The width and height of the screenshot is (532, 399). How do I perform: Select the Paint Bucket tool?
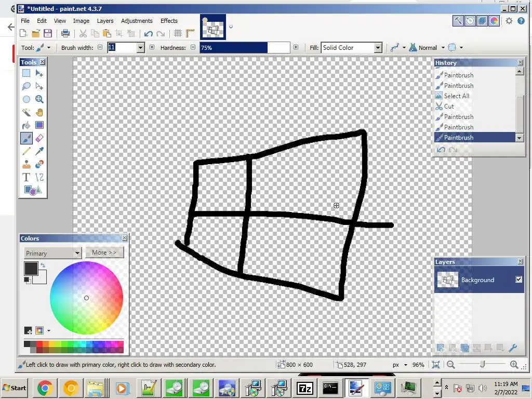pos(26,125)
